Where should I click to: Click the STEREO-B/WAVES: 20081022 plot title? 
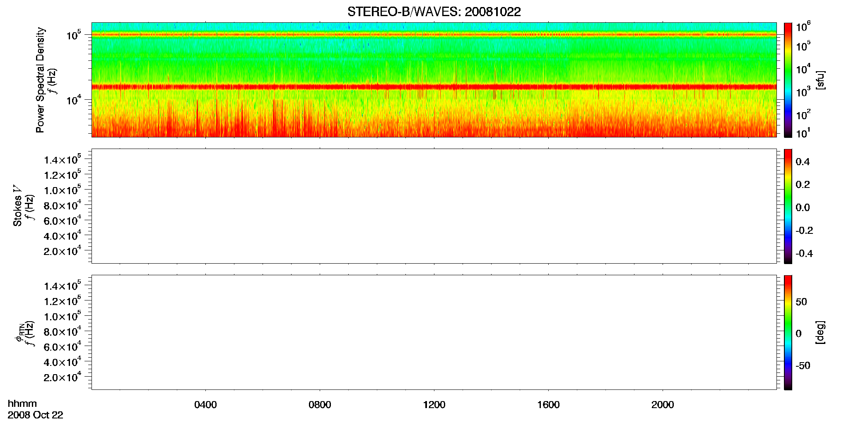pyautogui.click(x=434, y=12)
